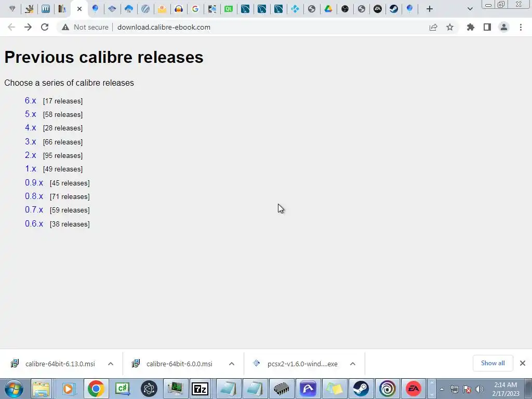Open the Action Center flag icon
This screenshot has width=532, height=399.
pyautogui.click(x=467, y=389)
